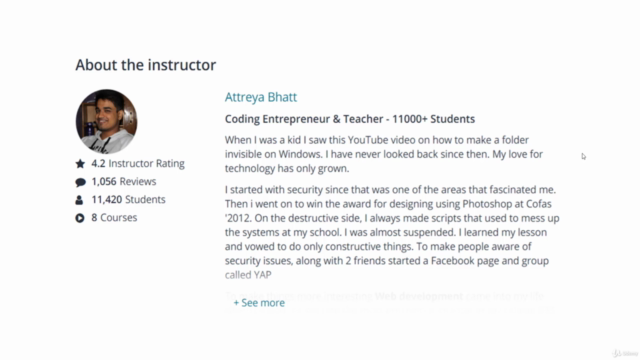
Task: Expand the bio with See more
Action: [259, 303]
